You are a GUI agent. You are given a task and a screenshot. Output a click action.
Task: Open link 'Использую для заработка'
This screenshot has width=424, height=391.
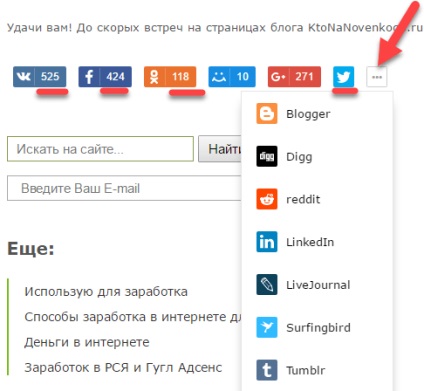point(106,292)
